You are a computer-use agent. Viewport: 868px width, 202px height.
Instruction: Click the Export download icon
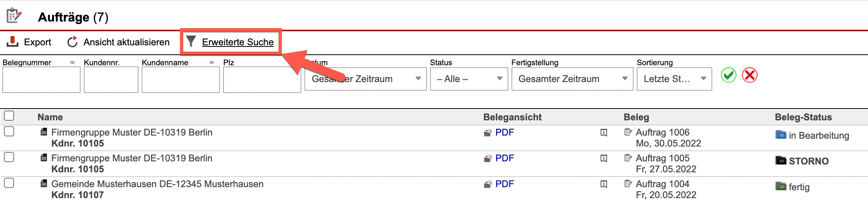(13, 41)
